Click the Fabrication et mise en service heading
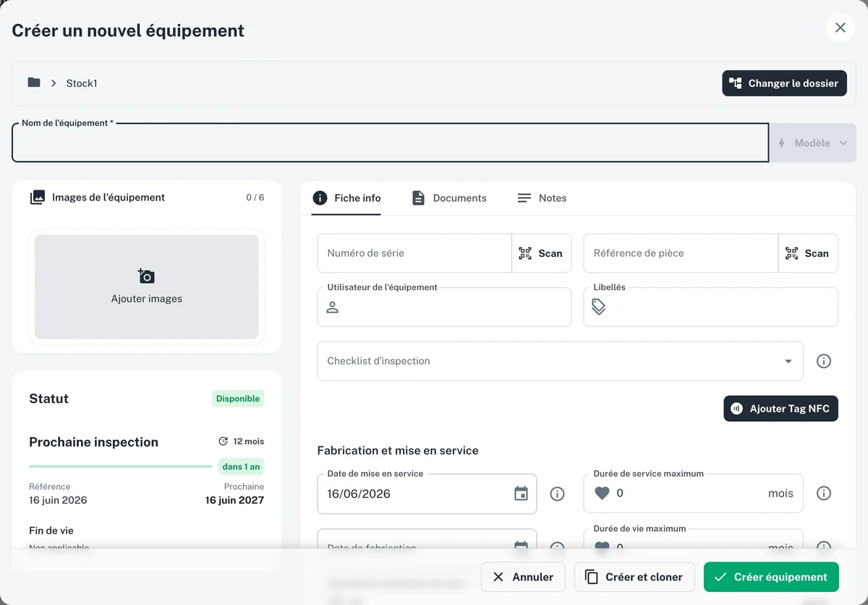868x605 pixels. tap(398, 451)
